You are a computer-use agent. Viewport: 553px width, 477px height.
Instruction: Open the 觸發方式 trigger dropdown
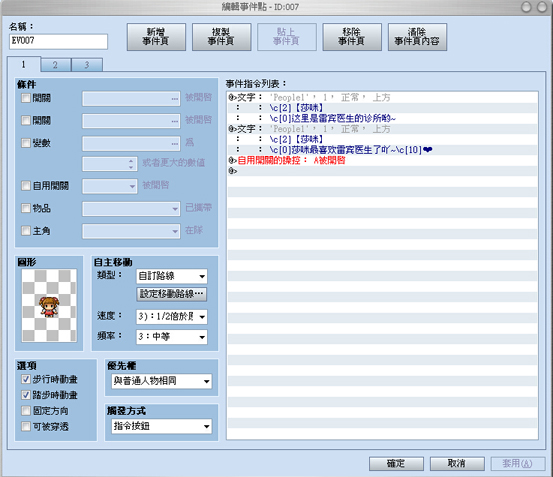(x=162, y=426)
